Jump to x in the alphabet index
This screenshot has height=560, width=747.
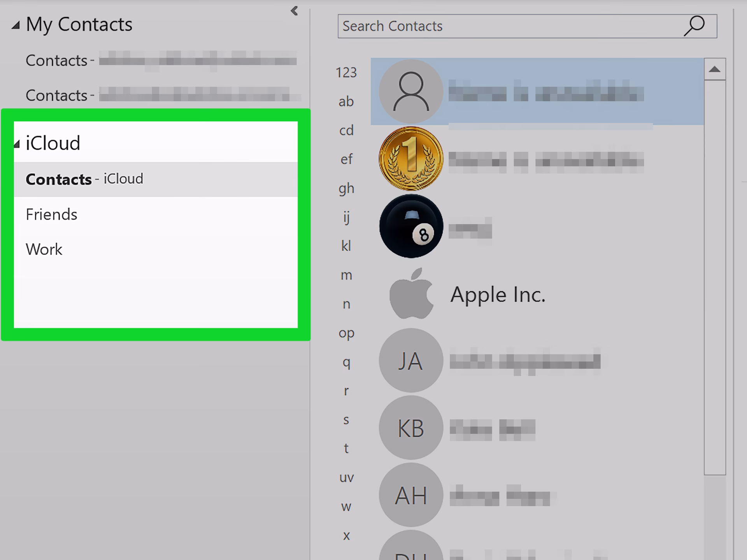pos(346,536)
